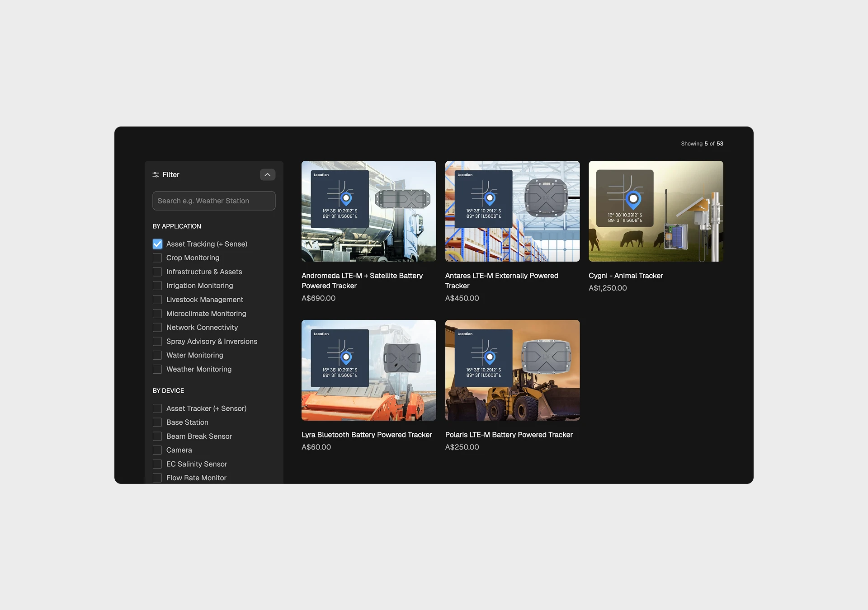The image size is (868, 610).
Task: Select Base Station device filter
Action: click(157, 422)
